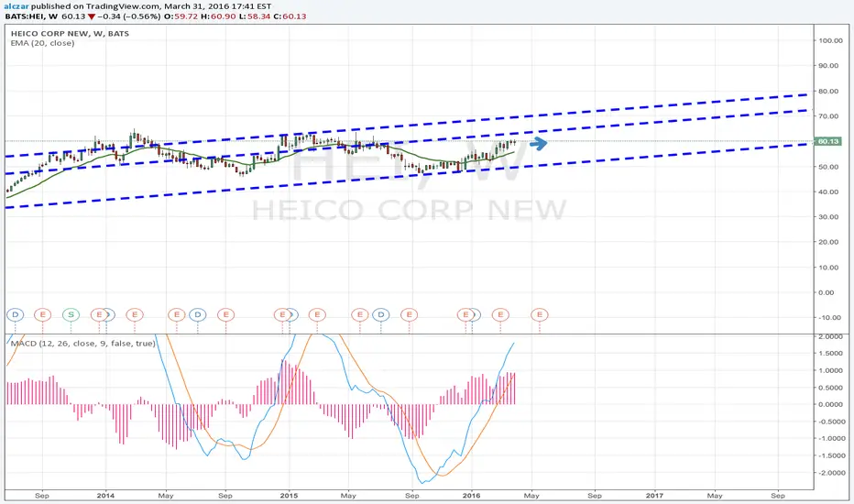Click the 20.00 price axis label
Screen dimensions: 854x504
(x=827, y=242)
